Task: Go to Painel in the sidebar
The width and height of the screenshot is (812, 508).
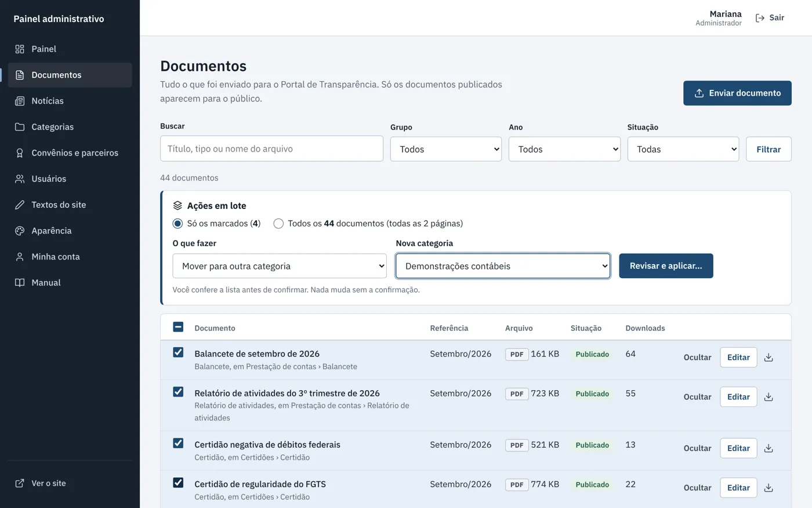Action: (x=70, y=49)
